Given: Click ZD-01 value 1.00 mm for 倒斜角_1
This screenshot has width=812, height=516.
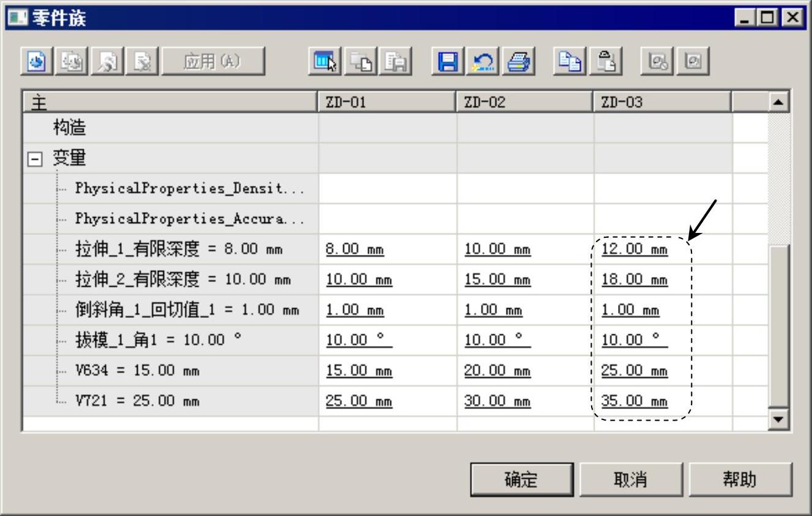Looking at the screenshot, I should [x=355, y=310].
